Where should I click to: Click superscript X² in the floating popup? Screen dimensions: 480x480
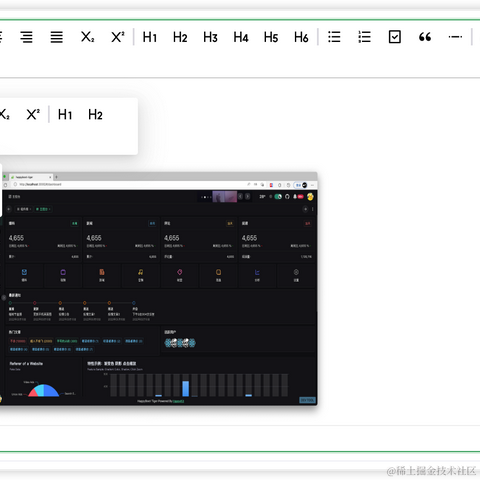pos(33,115)
